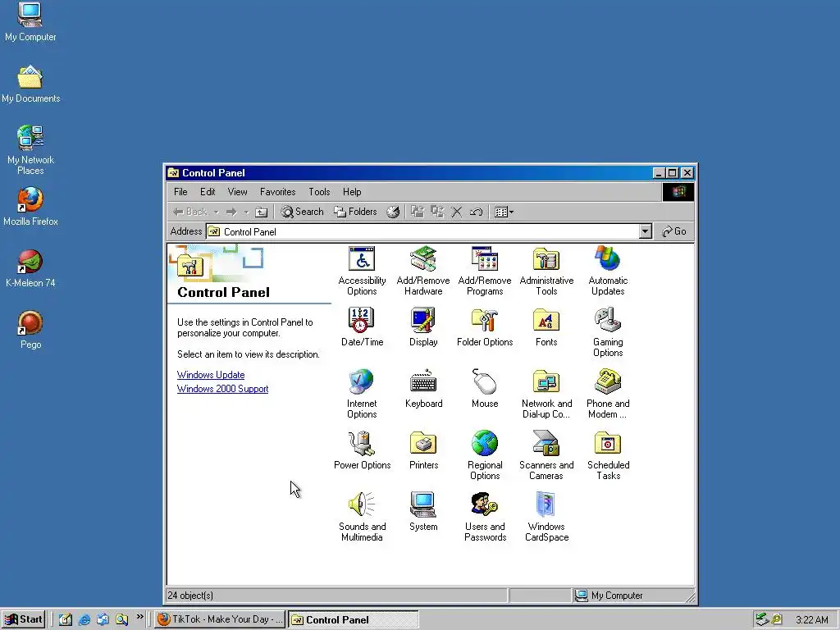Image resolution: width=840 pixels, height=630 pixels.
Task: Expand the Address bar dropdown arrow
Action: [646, 231]
